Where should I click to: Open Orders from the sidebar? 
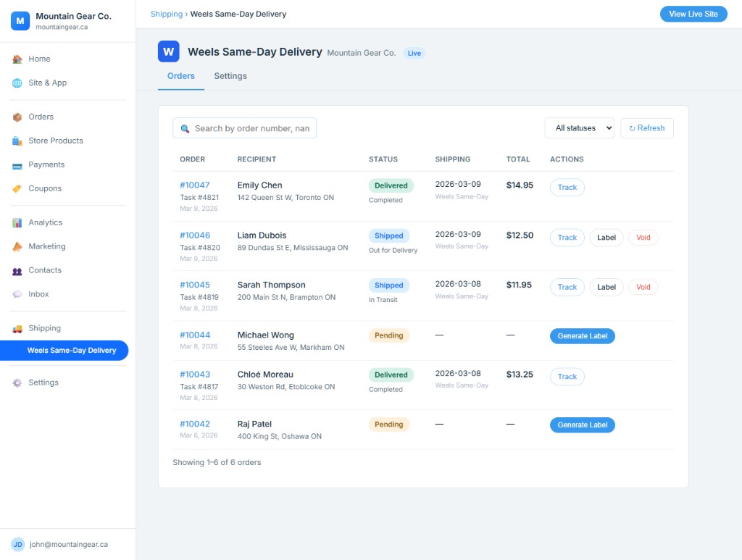pyautogui.click(x=41, y=117)
